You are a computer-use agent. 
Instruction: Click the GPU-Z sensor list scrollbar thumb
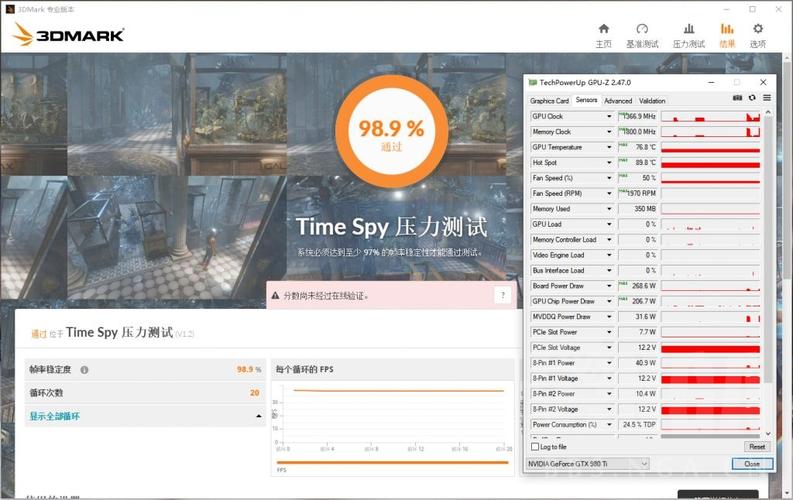click(x=768, y=250)
